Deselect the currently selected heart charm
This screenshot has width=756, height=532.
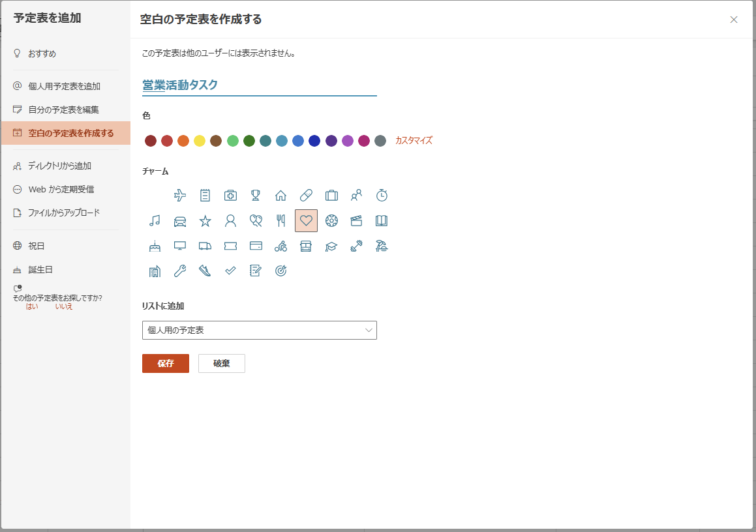306,220
